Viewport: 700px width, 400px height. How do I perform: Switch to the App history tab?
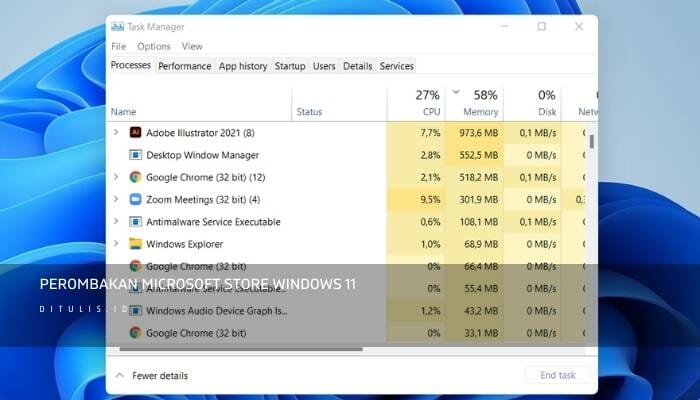click(x=243, y=66)
